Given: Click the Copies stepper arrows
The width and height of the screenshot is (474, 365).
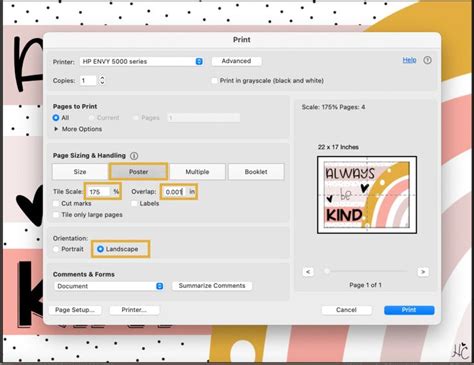Looking at the screenshot, I should tap(102, 80).
